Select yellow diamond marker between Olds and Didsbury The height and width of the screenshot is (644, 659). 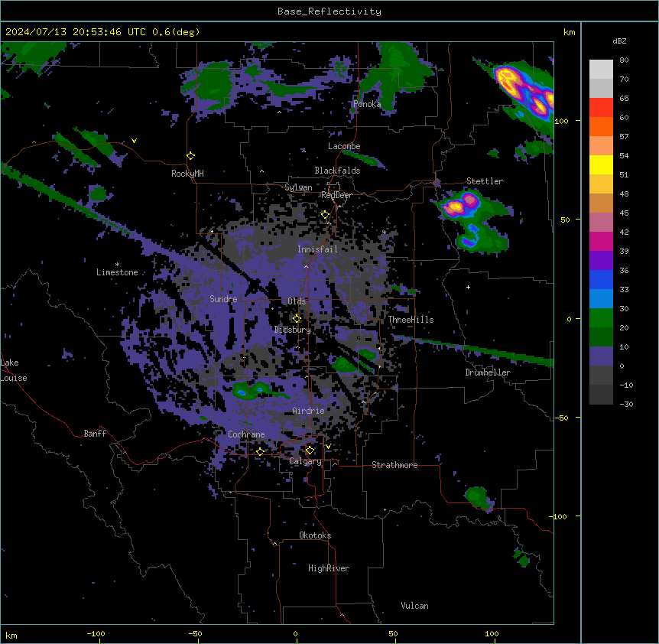pos(297,319)
